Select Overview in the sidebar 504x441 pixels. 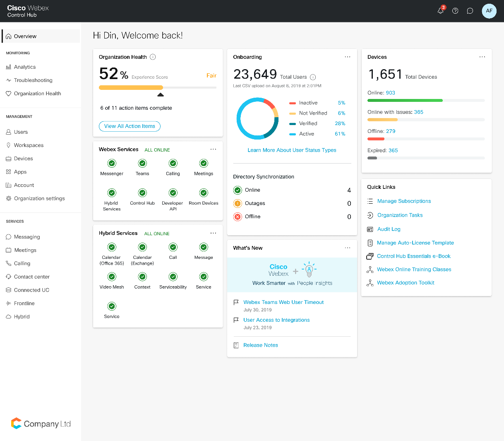coord(41,36)
